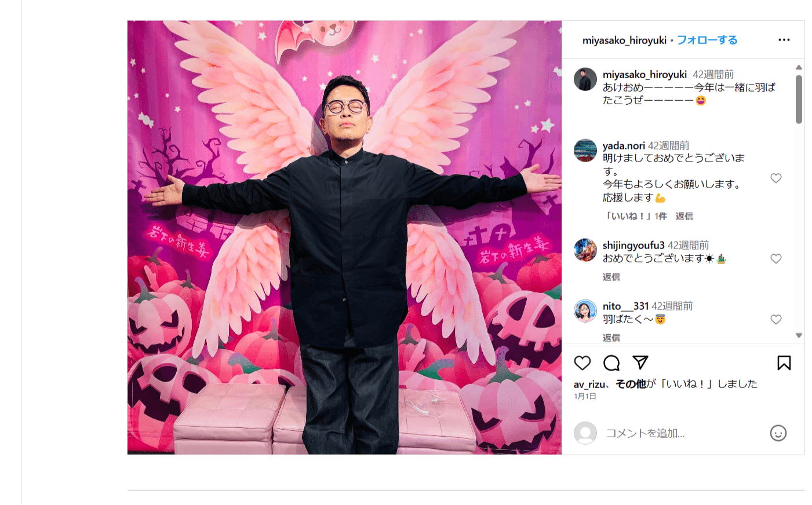
Task: Like nito__331's comment heart
Action: pos(776,320)
